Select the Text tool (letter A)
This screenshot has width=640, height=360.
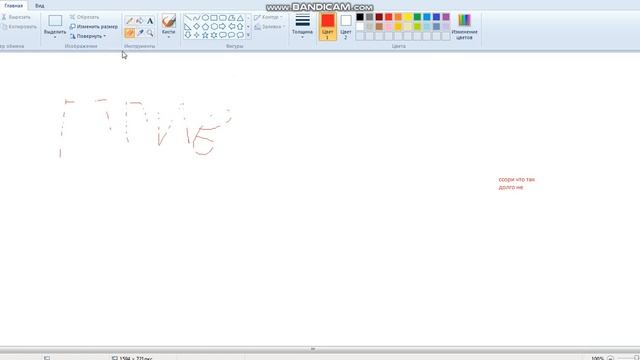tap(150, 21)
